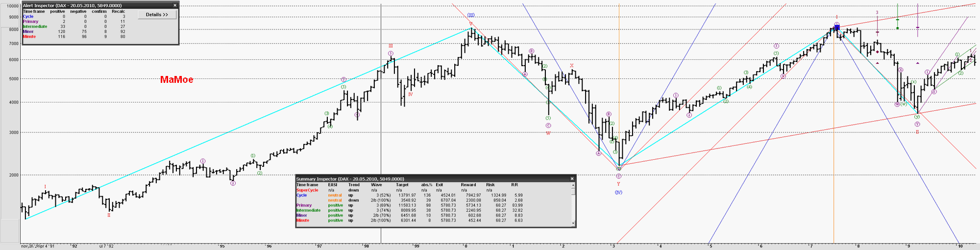Click the Summary Inspector scrollbar thumb

click(x=573, y=191)
